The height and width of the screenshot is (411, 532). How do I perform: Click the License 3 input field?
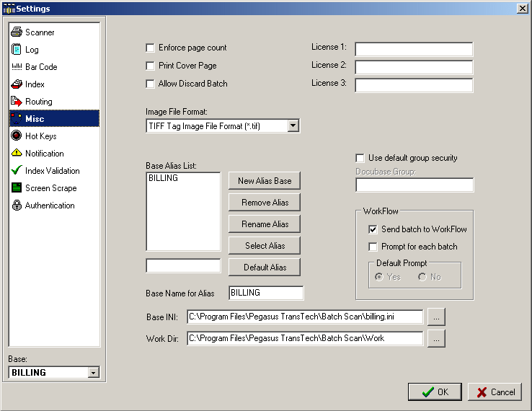pos(414,85)
